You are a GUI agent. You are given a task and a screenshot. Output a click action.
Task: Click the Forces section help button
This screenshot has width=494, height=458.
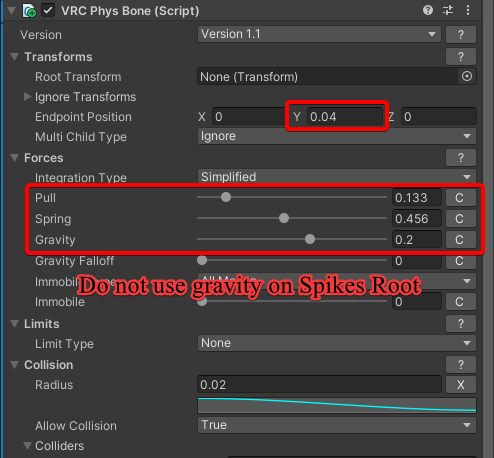pyautogui.click(x=461, y=158)
